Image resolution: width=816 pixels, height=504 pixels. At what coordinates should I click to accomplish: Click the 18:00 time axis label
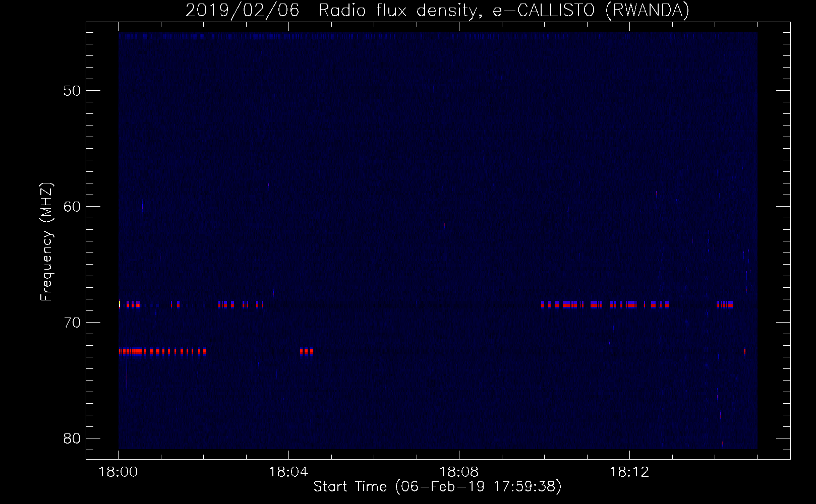tap(118, 472)
